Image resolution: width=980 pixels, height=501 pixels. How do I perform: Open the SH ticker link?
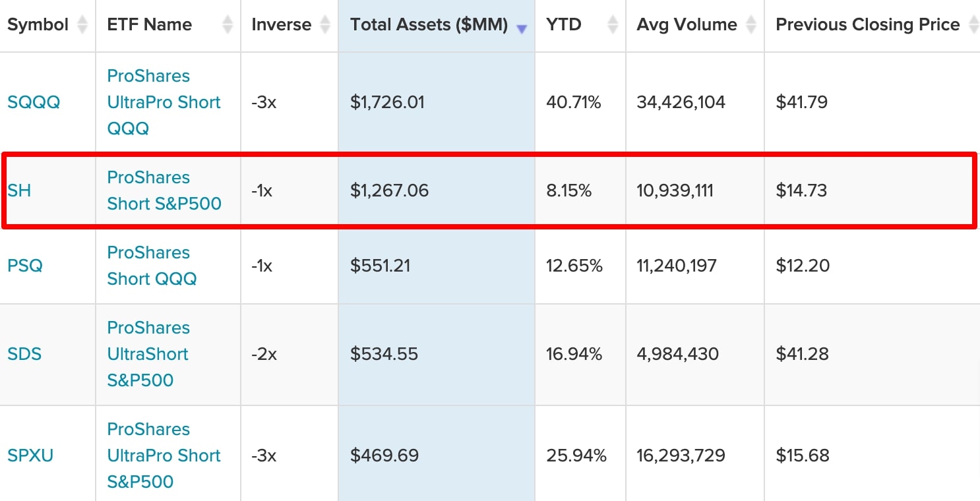pyautogui.click(x=19, y=191)
